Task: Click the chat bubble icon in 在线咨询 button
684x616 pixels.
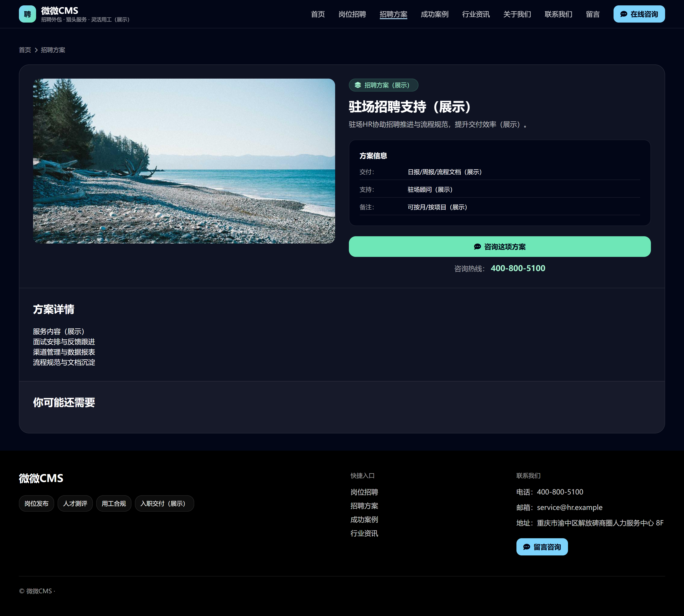Action: 623,14
